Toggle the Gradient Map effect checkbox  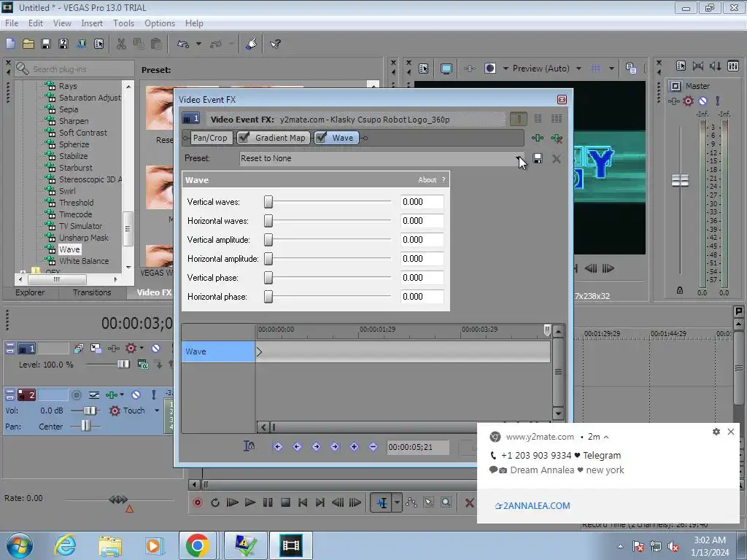click(244, 138)
